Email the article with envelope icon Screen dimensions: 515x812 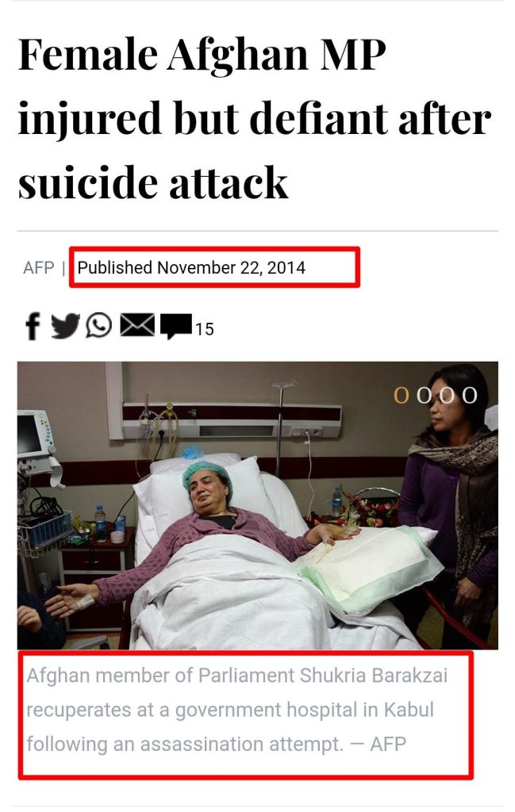click(137, 325)
